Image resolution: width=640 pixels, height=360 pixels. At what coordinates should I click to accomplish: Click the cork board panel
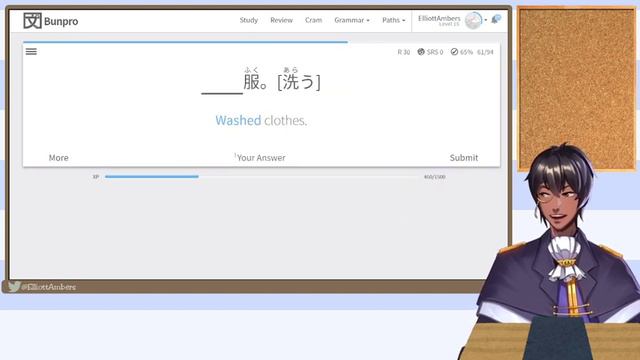[x=576, y=88]
